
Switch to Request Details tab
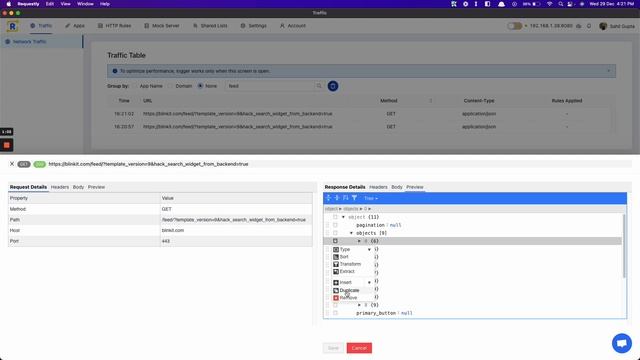[x=28, y=187]
